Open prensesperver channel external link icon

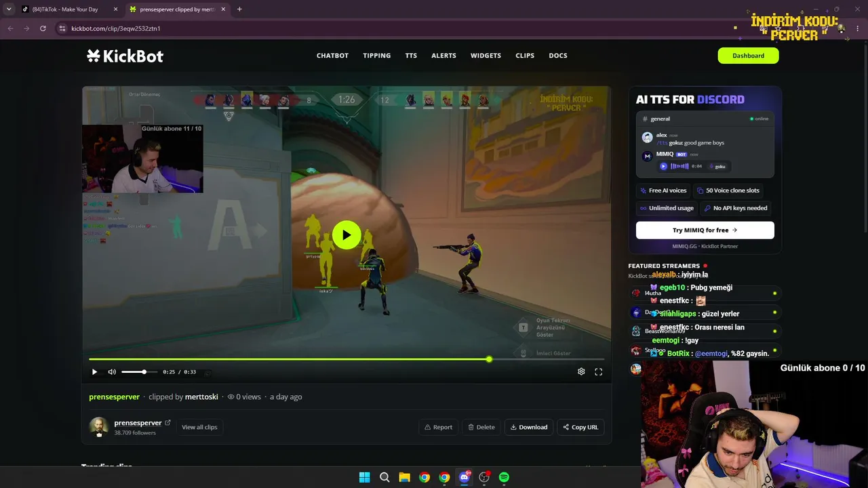pos(167,423)
